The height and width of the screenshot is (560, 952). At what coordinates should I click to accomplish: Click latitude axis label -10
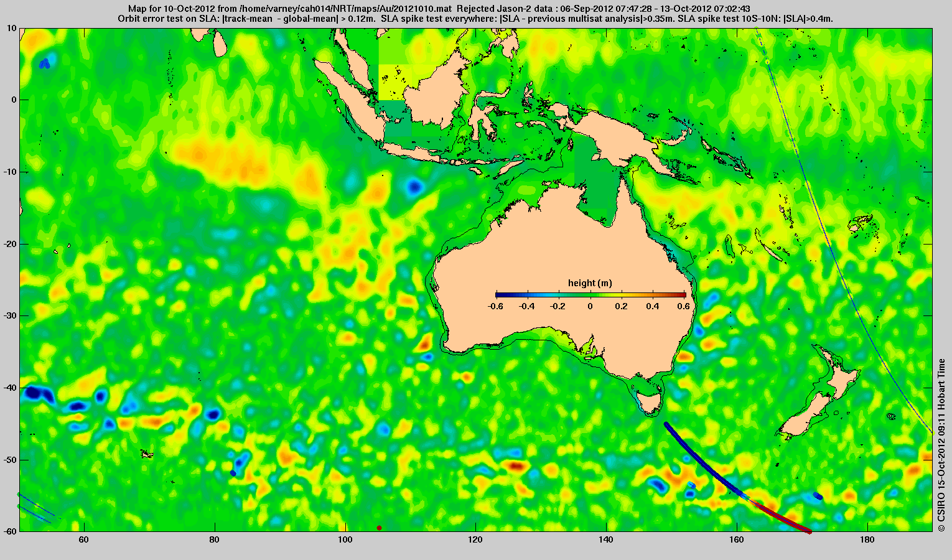[x=9, y=172]
